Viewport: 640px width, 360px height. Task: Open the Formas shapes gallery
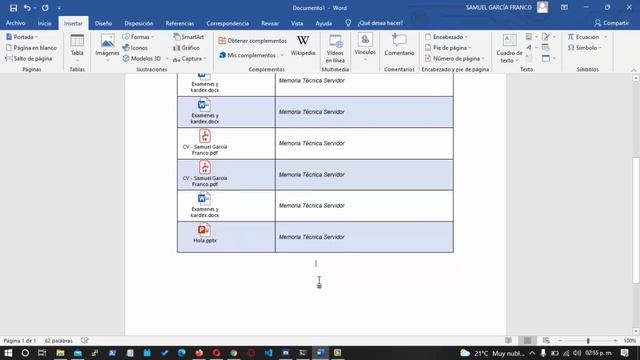pos(138,37)
